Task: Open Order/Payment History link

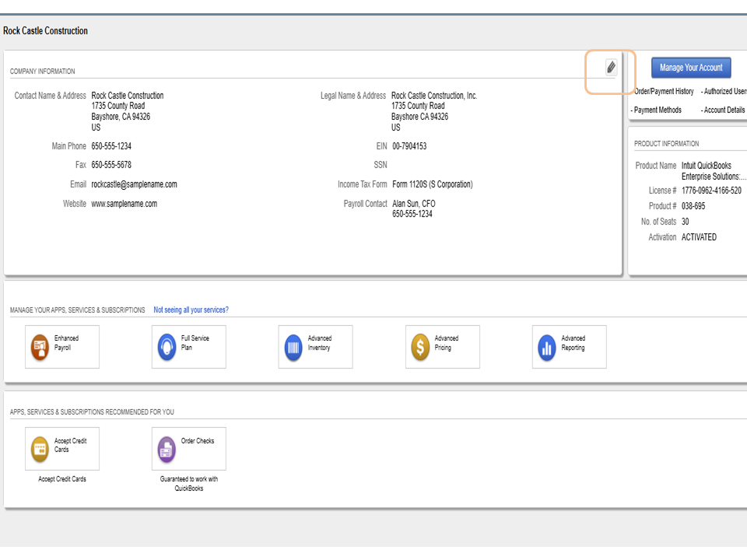Action: 664,91
